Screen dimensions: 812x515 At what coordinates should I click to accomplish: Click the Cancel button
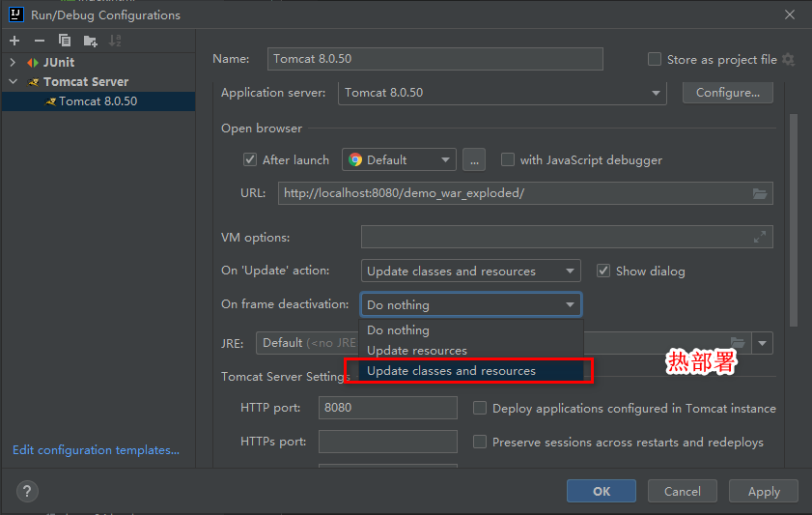[683, 491]
